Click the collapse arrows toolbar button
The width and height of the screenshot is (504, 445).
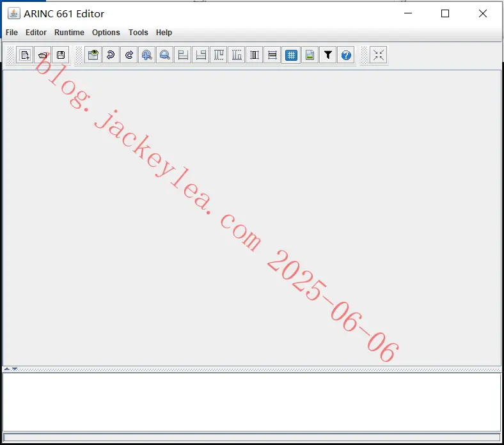[379, 55]
